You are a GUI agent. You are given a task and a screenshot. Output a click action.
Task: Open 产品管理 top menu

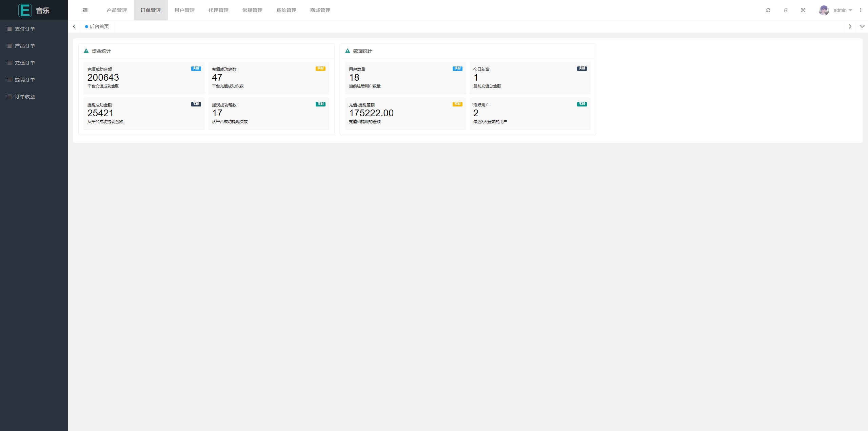tap(117, 10)
